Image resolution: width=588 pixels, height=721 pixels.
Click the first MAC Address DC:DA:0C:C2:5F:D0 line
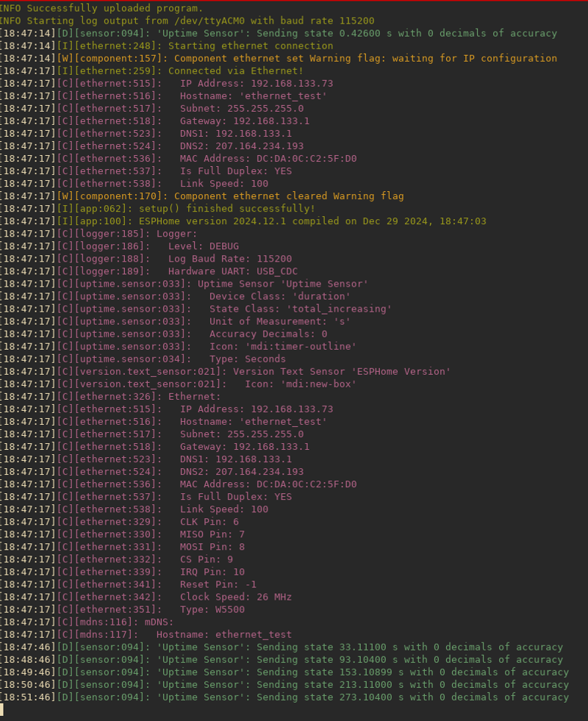[179, 159]
